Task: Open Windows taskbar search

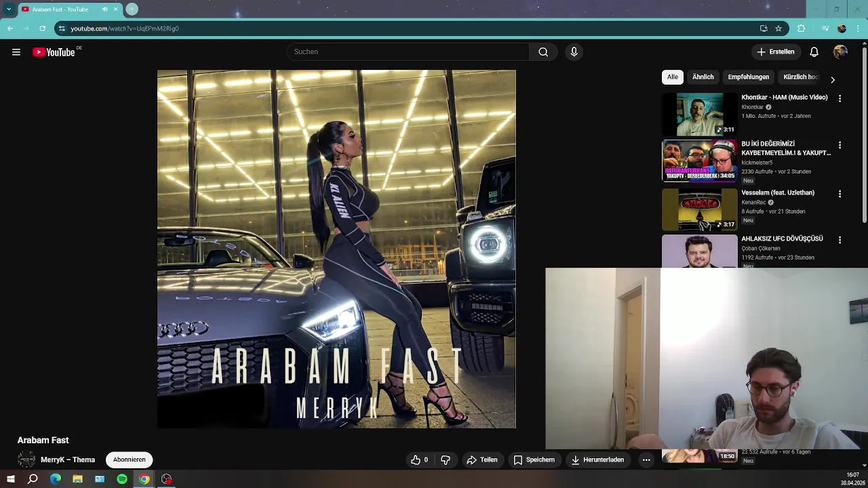Action: [x=33, y=479]
